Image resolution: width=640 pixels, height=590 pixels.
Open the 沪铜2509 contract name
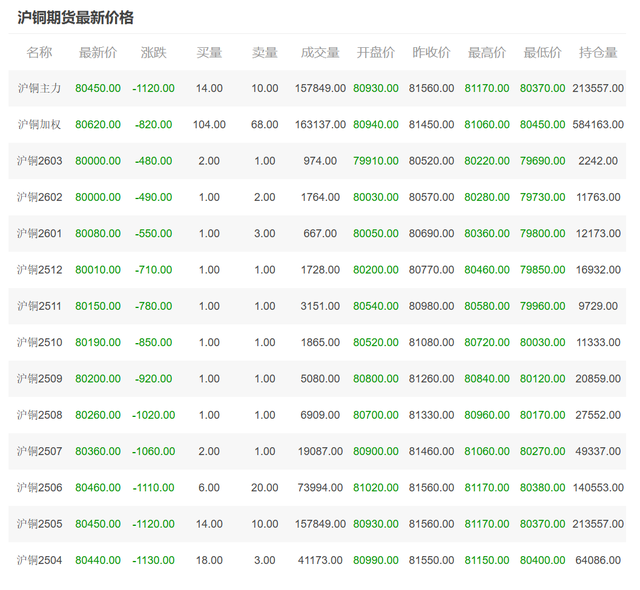[x=39, y=379]
